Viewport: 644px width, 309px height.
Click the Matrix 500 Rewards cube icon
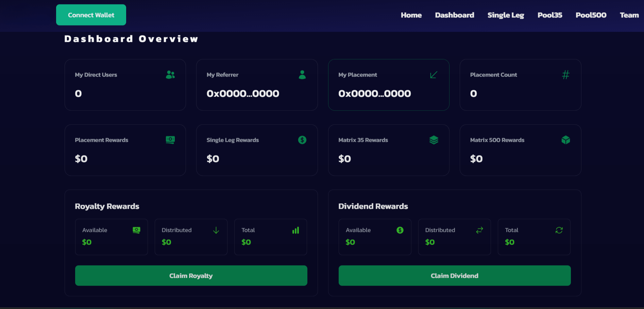coord(565,140)
